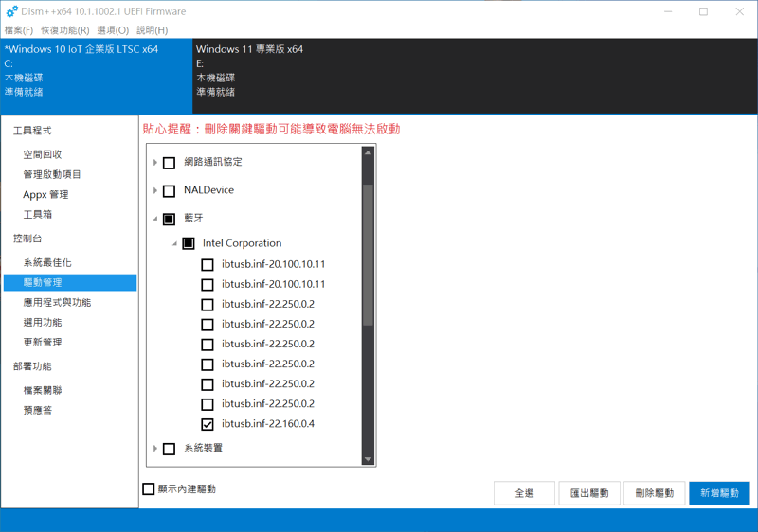Check the 系統裝置 checkbox

(170, 449)
